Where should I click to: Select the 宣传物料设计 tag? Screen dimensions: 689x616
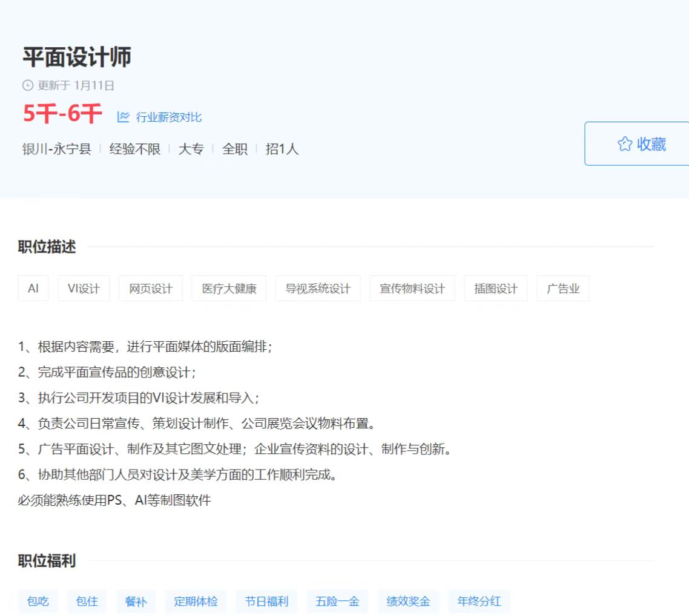point(412,289)
